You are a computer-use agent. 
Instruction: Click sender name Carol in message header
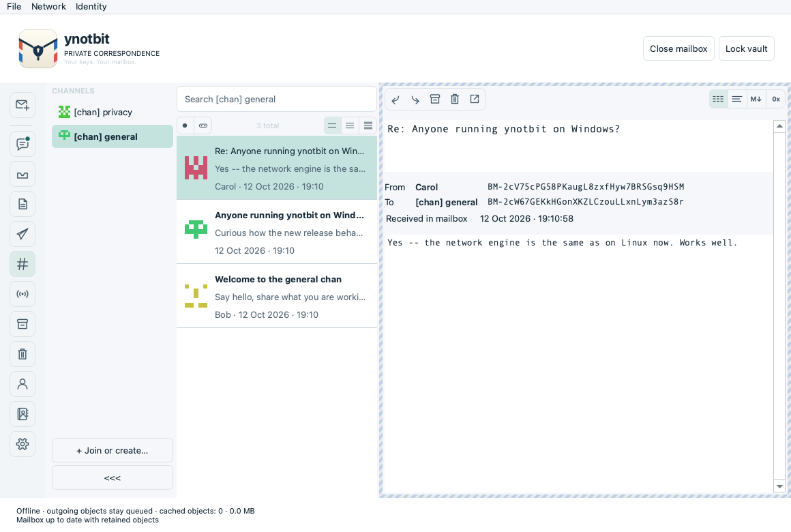(x=426, y=188)
